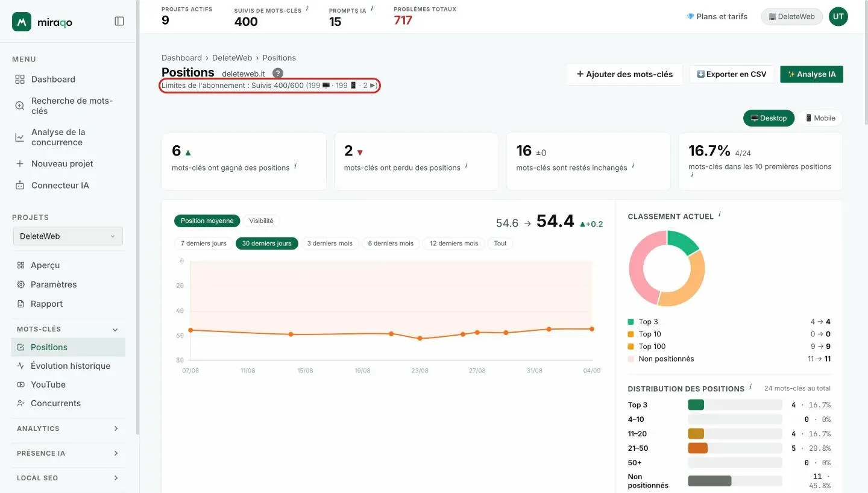The width and height of the screenshot is (868, 493).
Task: Open the Plans et tarifs link
Action: tap(717, 17)
